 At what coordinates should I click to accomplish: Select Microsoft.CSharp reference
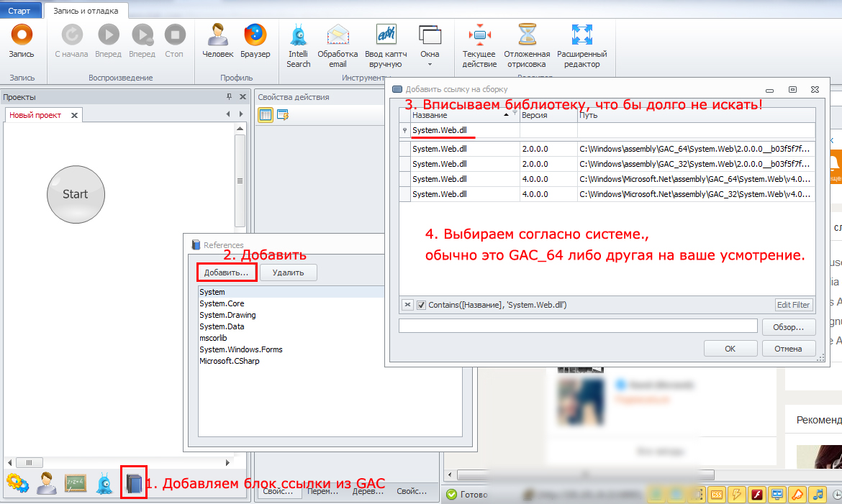point(230,361)
